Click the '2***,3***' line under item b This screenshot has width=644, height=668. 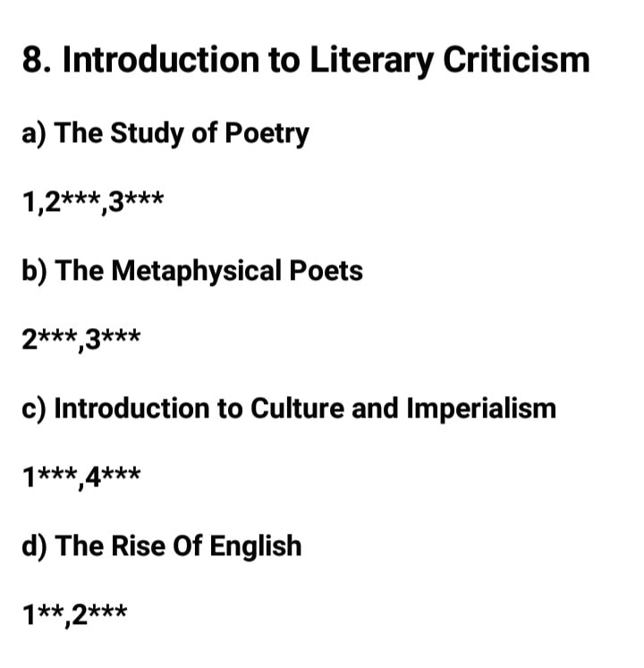(81, 339)
